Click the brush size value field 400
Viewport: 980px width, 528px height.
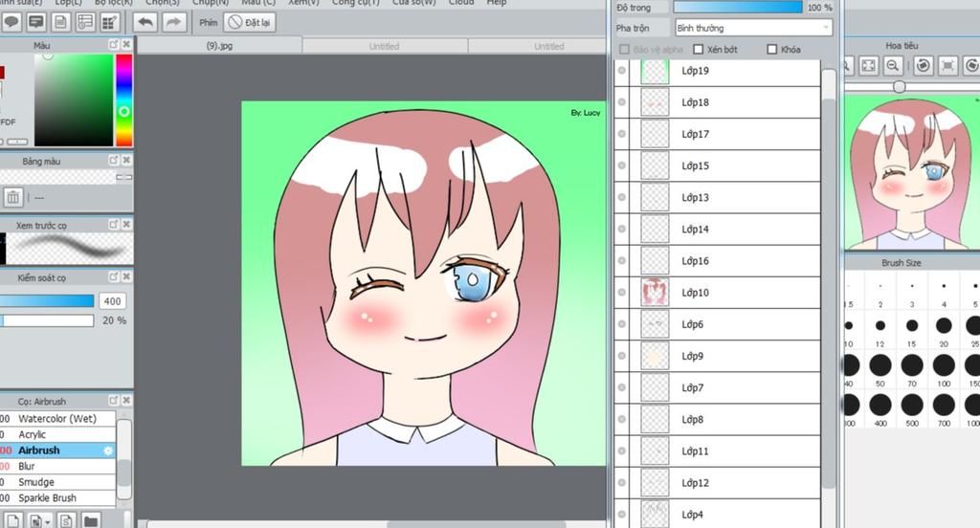(113, 301)
